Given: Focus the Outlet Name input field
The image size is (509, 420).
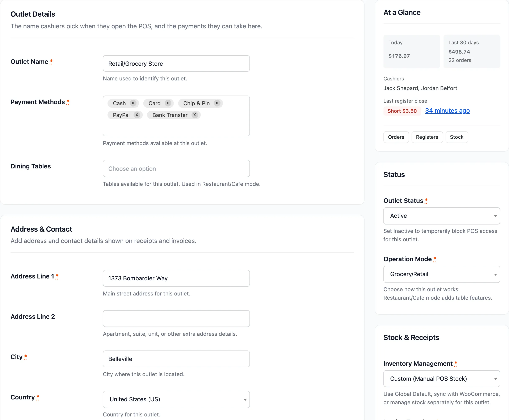Looking at the screenshot, I should 176,64.
